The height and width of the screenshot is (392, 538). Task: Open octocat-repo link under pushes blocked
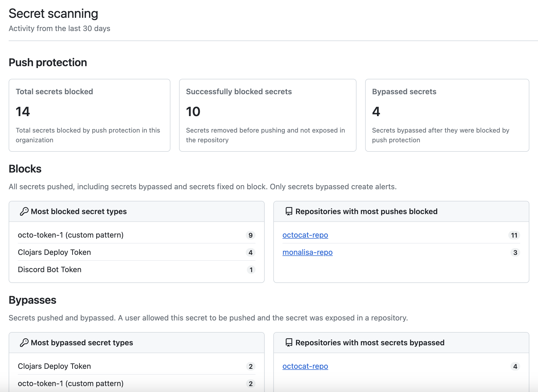(305, 235)
